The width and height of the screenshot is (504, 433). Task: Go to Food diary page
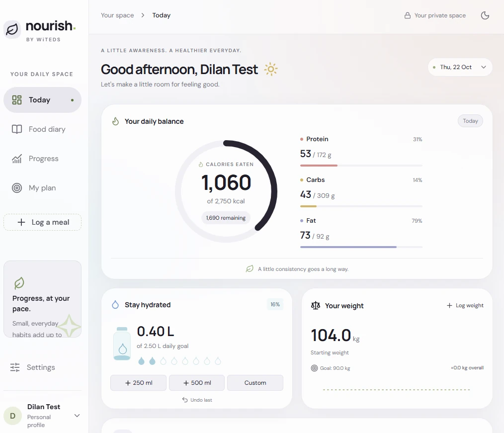point(42,129)
